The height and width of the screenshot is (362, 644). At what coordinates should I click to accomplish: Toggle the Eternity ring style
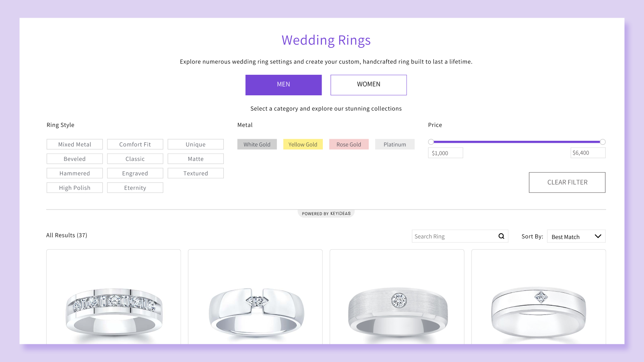pos(135,187)
